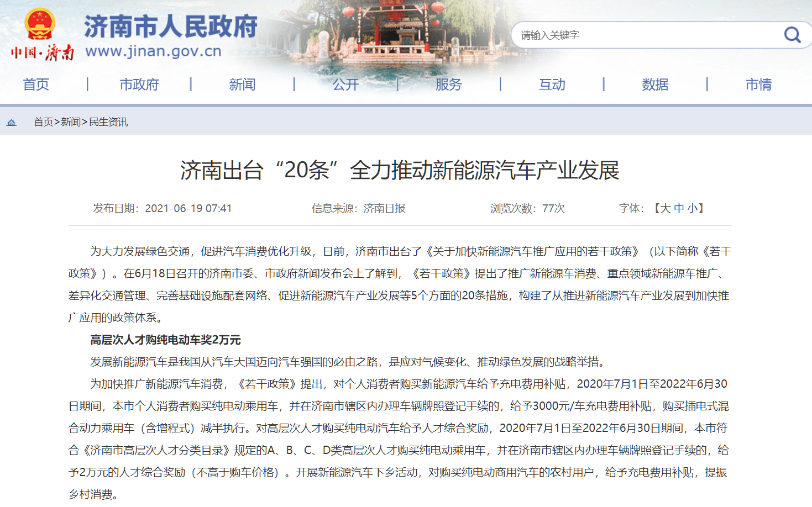The width and height of the screenshot is (812, 507).
Task: Click the 新闻 breadcrumb link
Action: point(71,122)
